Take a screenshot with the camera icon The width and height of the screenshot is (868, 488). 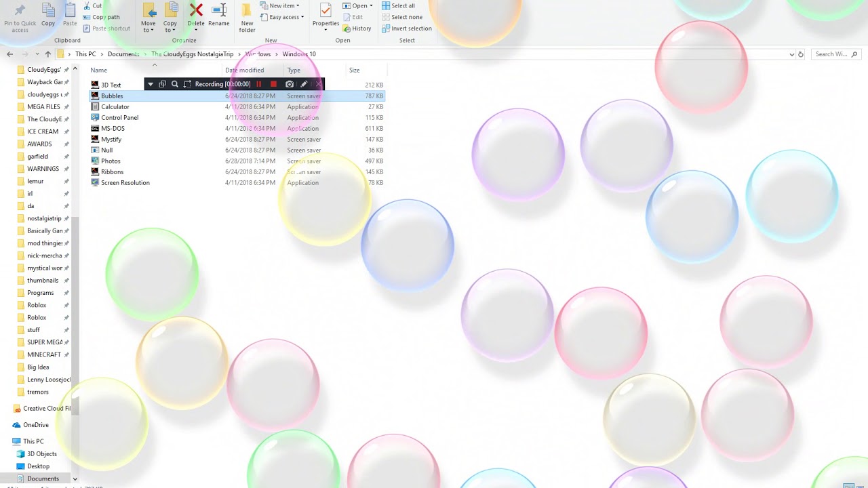coord(290,84)
